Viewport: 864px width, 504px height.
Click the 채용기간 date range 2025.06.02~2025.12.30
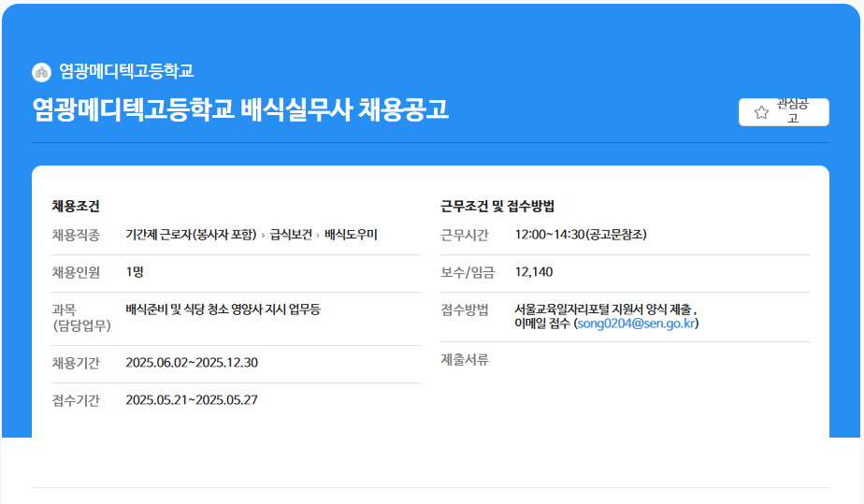point(192,363)
